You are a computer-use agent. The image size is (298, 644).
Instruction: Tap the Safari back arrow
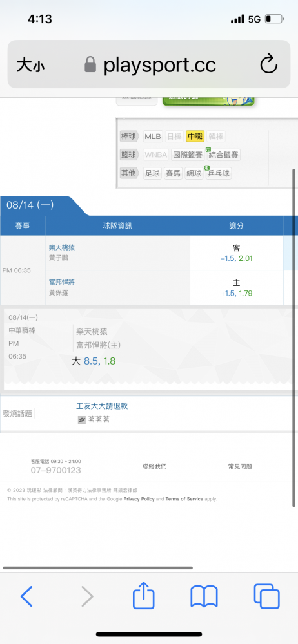point(26,596)
